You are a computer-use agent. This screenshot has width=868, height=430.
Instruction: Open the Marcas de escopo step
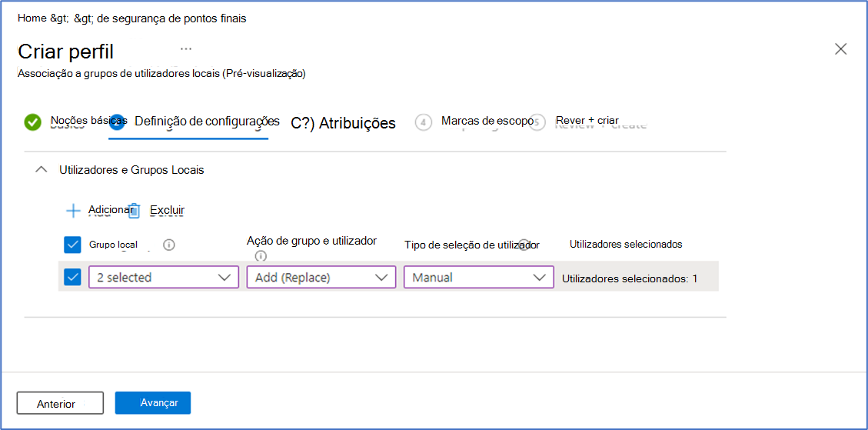pos(487,120)
